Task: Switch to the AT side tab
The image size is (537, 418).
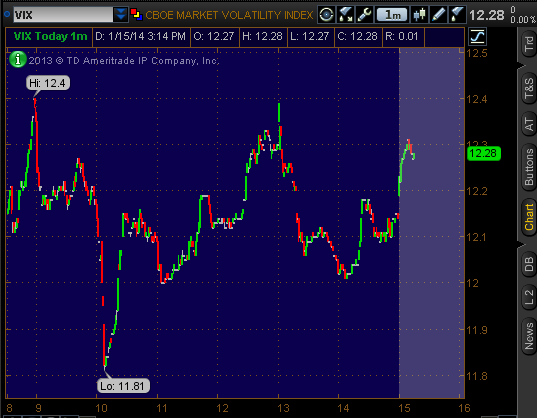Action: [x=528, y=124]
